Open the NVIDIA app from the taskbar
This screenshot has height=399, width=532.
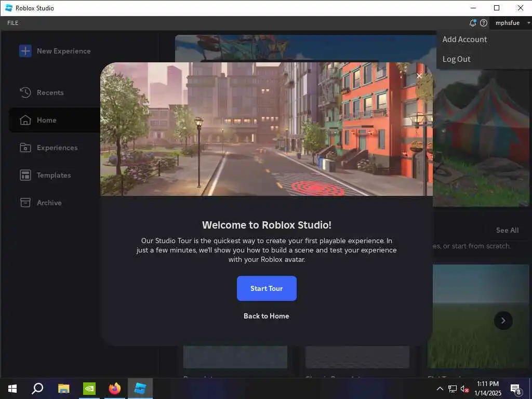click(89, 389)
